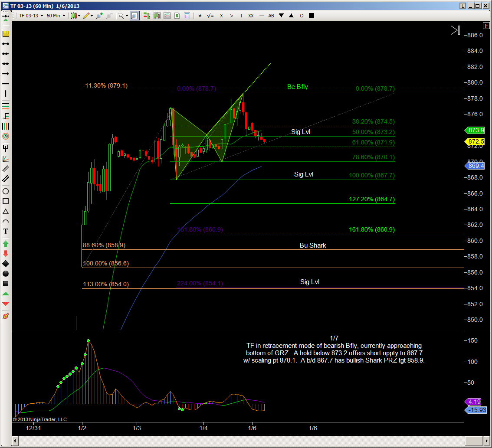The height and width of the screenshot is (448, 492).
Task: Select the Ellipse drawing tool
Action: coord(6,191)
